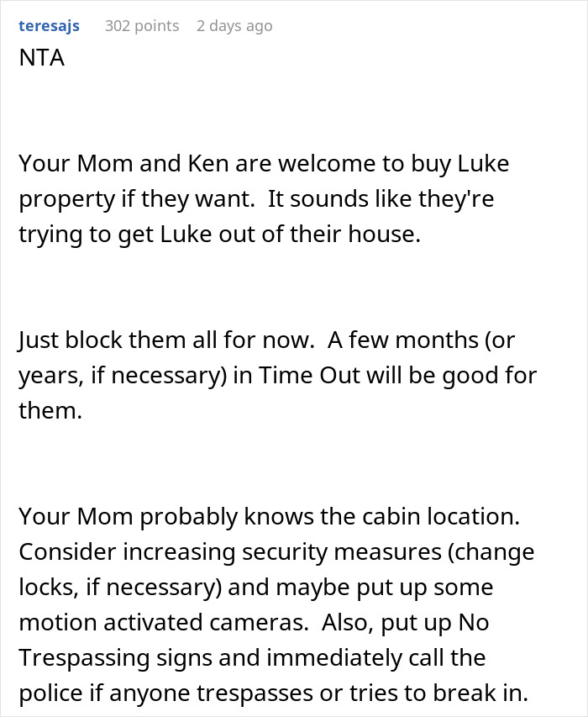Click the line starting Your Mom and Ken
Image resolution: width=588 pixels, height=717 pixels.
(264, 164)
